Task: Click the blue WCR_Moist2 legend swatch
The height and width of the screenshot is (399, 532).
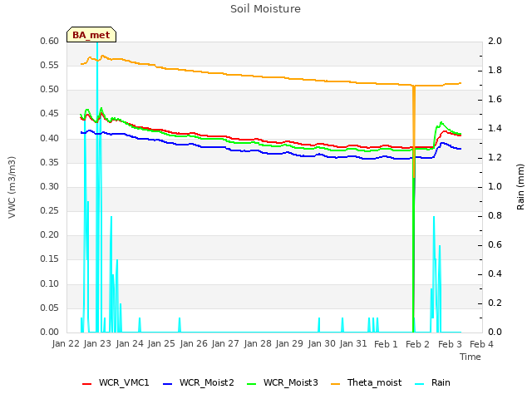Action: point(168,384)
